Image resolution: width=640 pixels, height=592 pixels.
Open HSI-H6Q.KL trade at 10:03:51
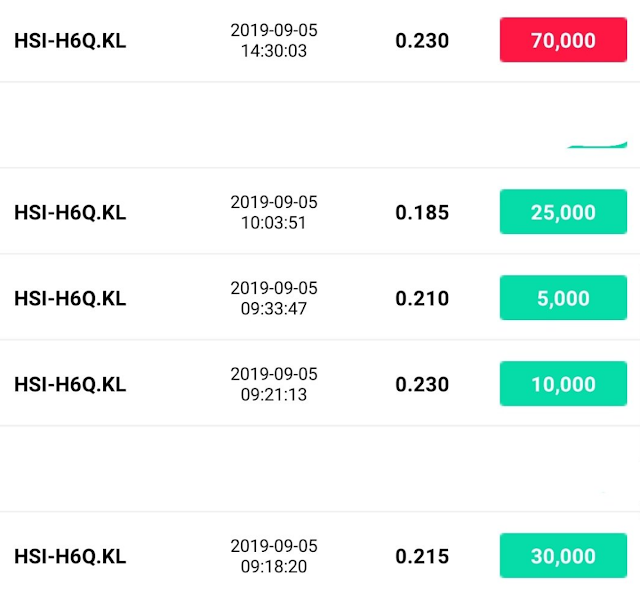pyautogui.click(x=320, y=211)
